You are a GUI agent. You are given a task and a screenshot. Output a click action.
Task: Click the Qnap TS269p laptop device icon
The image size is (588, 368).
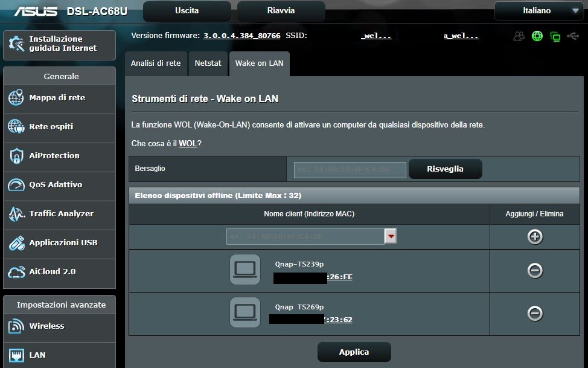pos(245,312)
